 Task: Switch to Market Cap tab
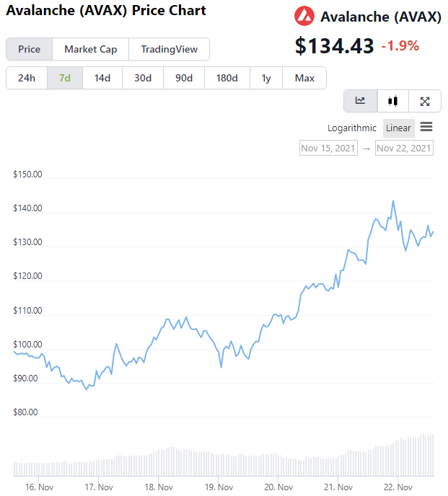point(91,50)
